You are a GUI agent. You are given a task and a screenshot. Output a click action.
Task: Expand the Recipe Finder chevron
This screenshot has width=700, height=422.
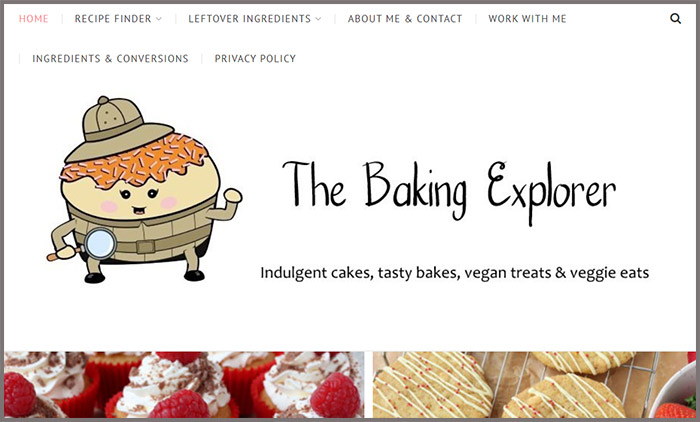point(159,19)
